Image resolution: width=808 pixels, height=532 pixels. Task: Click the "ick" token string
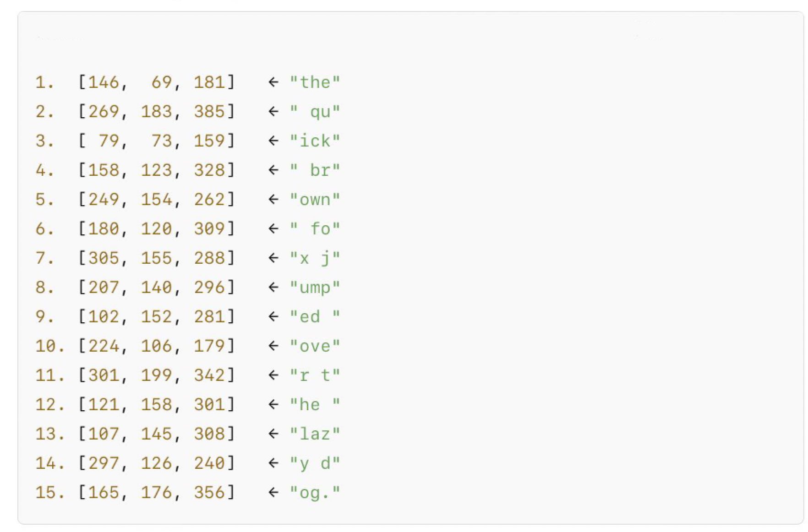(315, 141)
